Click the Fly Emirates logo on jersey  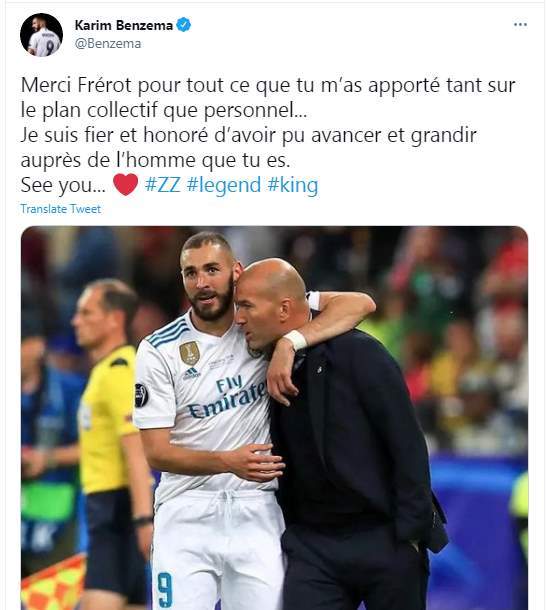pyautogui.click(x=227, y=396)
